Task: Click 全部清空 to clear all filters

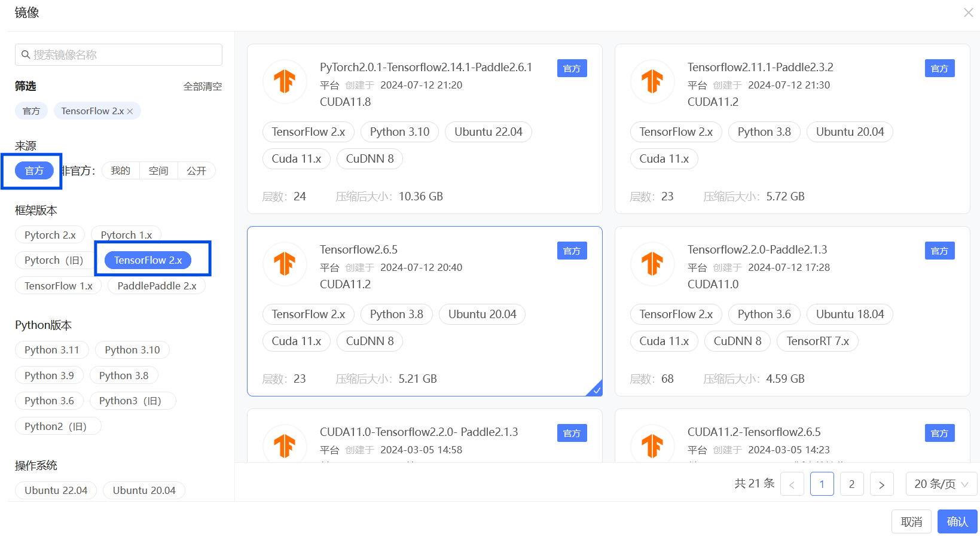Action: 202,87
